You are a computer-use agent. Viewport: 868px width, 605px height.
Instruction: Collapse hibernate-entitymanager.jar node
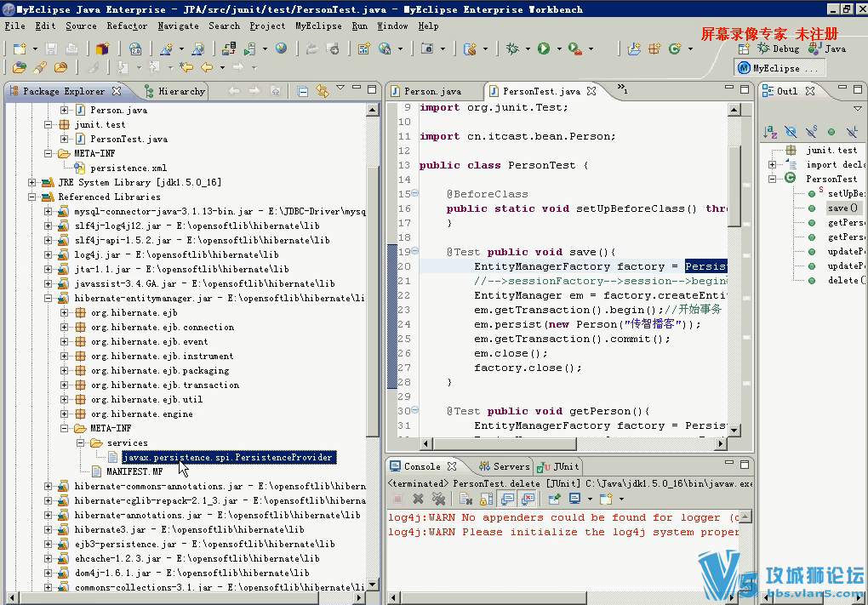[x=49, y=299]
